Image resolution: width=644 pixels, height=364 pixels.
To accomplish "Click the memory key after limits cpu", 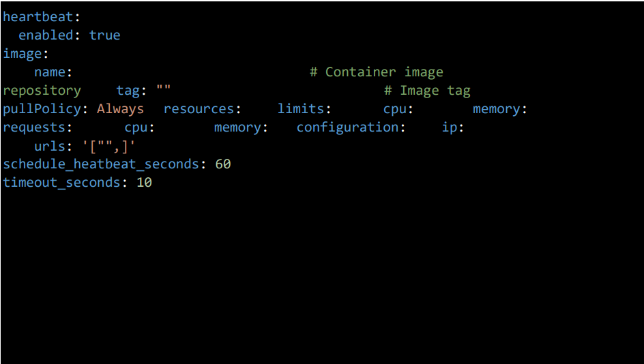I will coord(497,109).
